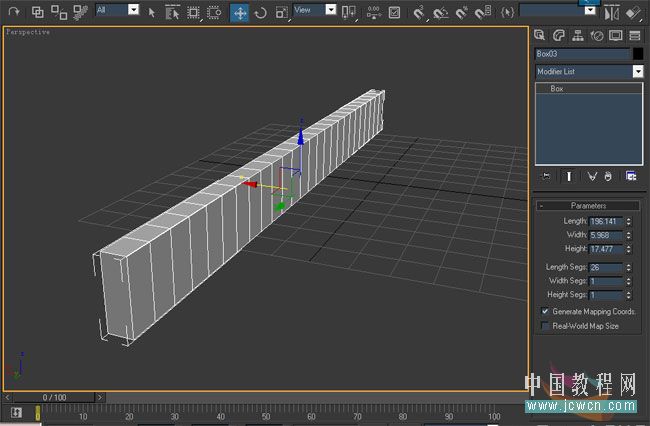Click Make Unique icon
The width and height of the screenshot is (650, 426).
[x=592, y=177]
